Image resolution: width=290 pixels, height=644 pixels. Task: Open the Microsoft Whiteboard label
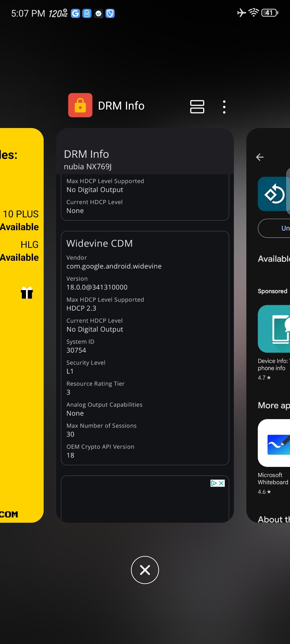[273, 478]
